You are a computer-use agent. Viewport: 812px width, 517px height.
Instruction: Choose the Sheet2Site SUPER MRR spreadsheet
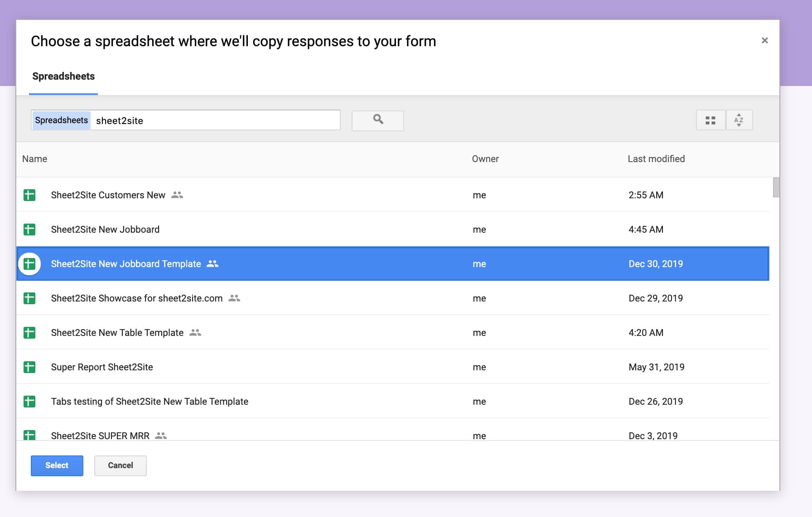coord(100,435)
